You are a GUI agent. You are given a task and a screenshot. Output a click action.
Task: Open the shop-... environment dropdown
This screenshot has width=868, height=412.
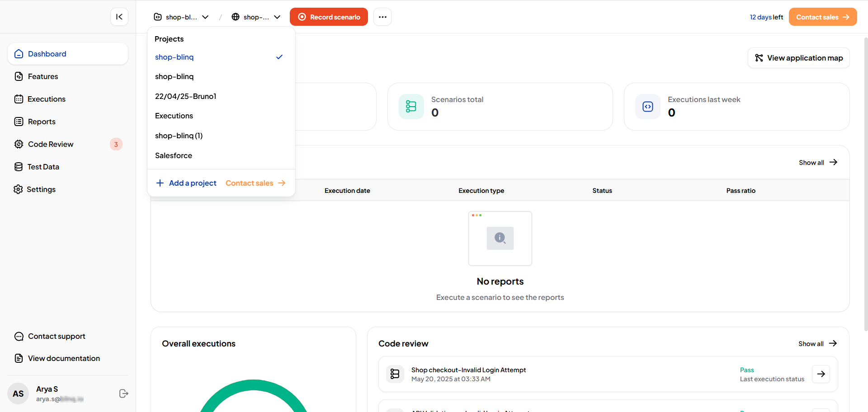(256, 17)
